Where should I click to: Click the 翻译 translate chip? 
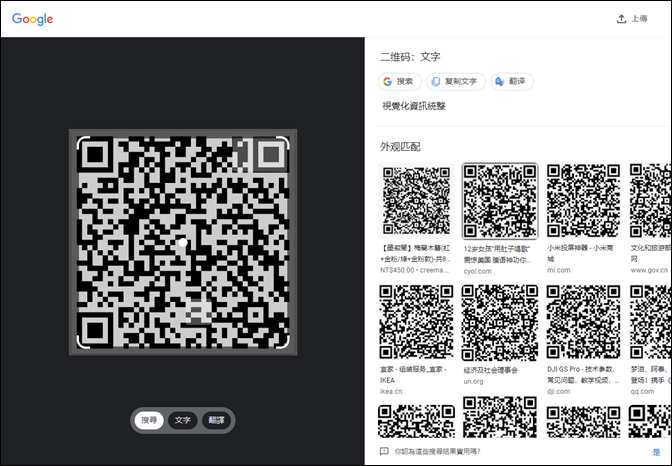[x=512, y=81]
